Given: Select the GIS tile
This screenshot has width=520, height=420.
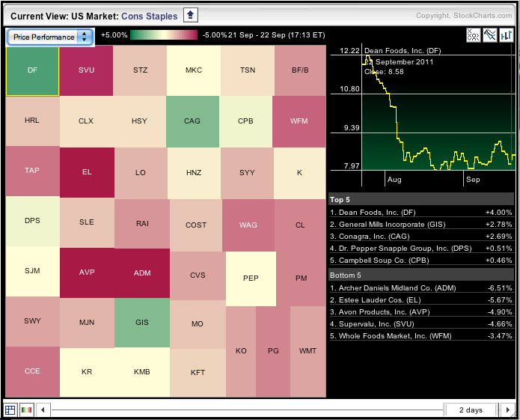Looking at the screenshot, I should (142, 323).
